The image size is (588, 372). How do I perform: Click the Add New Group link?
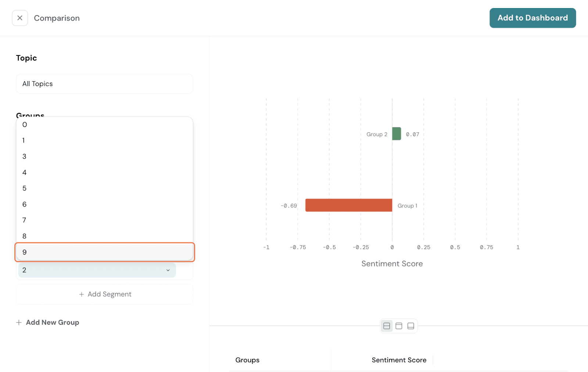[x=52, y=322]
